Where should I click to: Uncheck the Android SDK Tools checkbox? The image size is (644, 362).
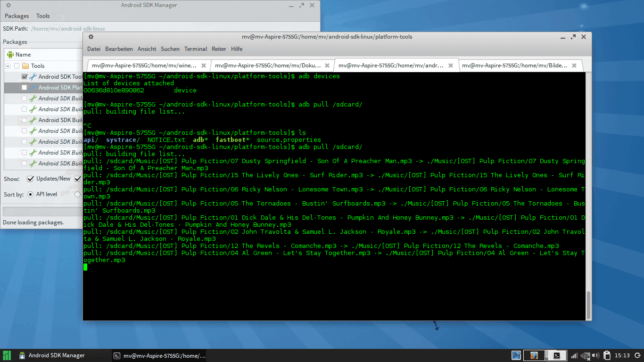25,76
